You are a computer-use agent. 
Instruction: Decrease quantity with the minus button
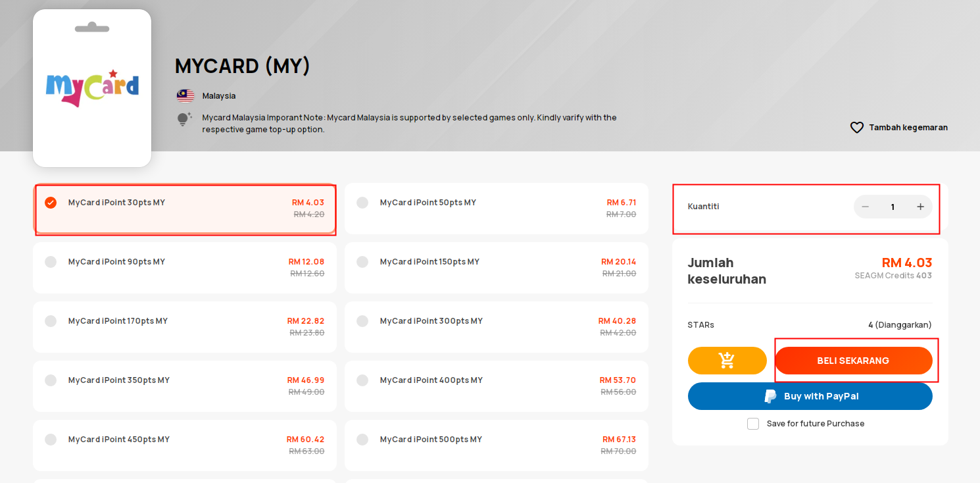click(x=866, y=207)
